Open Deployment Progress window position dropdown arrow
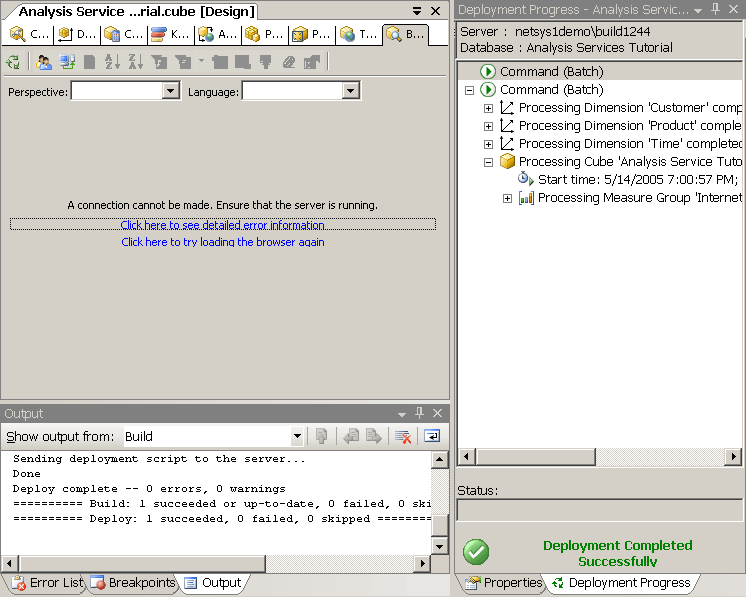The width and height of the screenshot is (746, 597). click(698, 10)
